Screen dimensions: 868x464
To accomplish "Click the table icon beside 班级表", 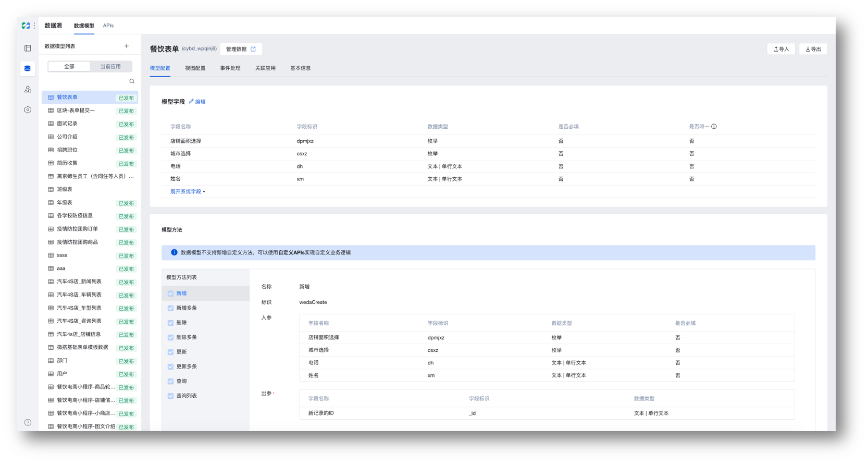I will click(51, 189).
